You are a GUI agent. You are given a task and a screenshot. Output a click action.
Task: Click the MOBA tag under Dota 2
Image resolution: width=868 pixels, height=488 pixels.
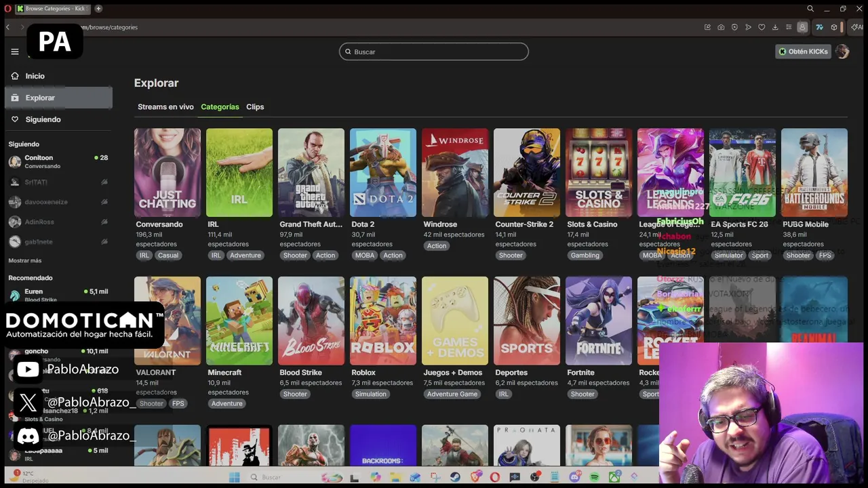point(365,256)
